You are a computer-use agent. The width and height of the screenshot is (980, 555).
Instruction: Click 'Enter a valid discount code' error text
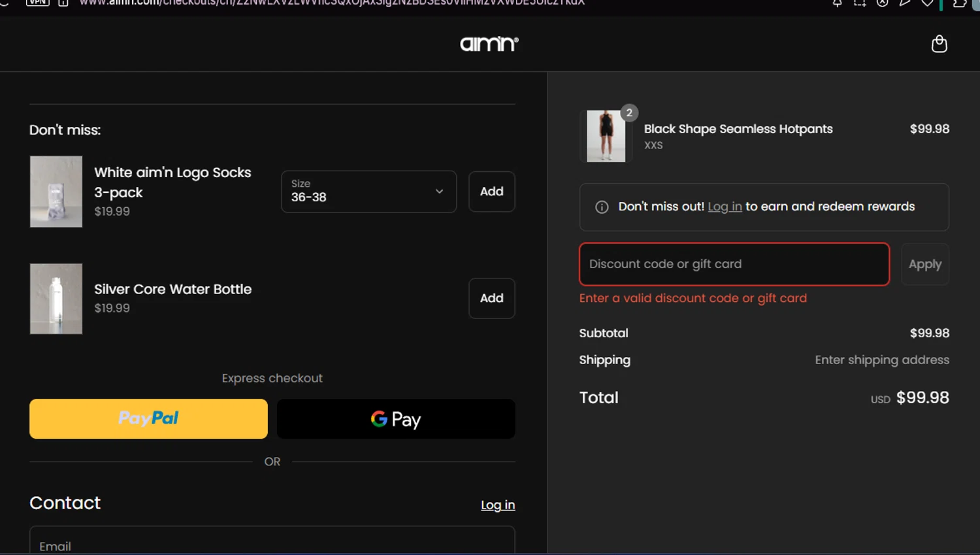point(693,298)
